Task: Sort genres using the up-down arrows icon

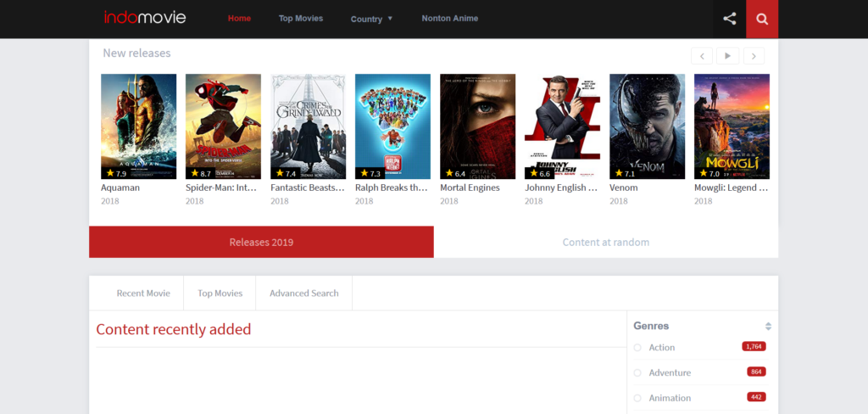Action: click(768, 327)
